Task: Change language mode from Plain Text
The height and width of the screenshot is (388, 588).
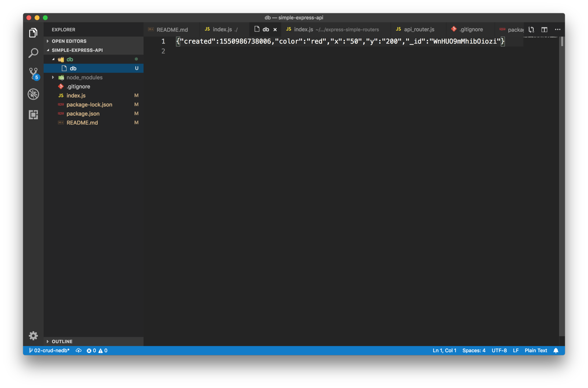Action: pyautogui.click(x=536, y=351)
